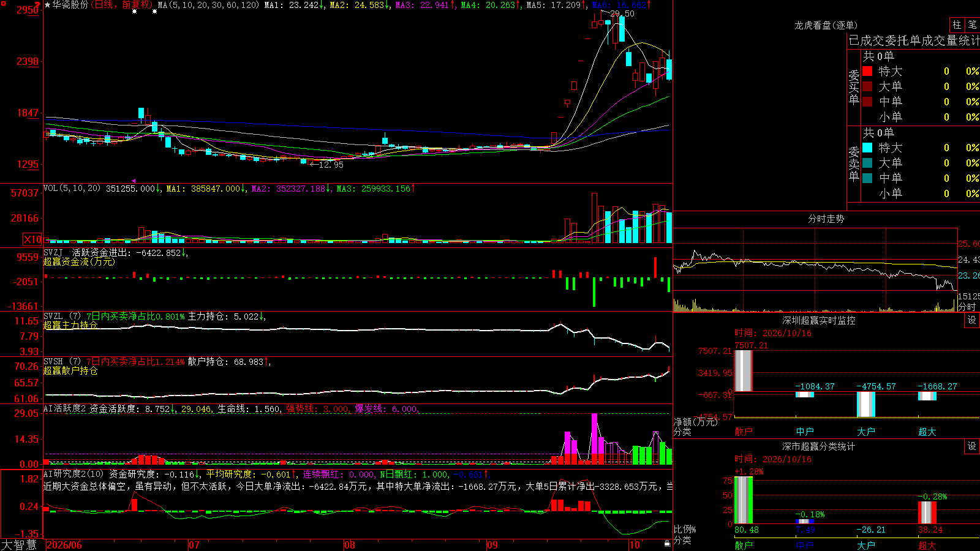Click the 分时走势 panel title
Image resolution: width=980 pixels, height=551 pixels.
(826, 219)
